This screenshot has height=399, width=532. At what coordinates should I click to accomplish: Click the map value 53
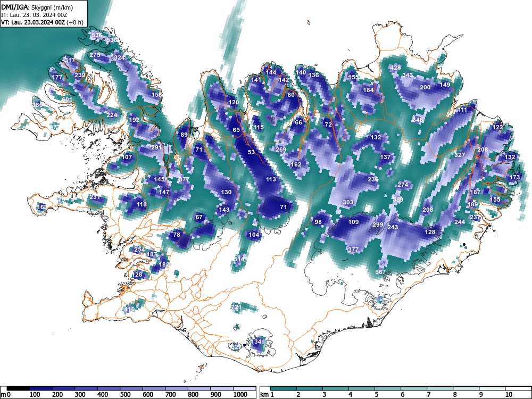[251, 152]
